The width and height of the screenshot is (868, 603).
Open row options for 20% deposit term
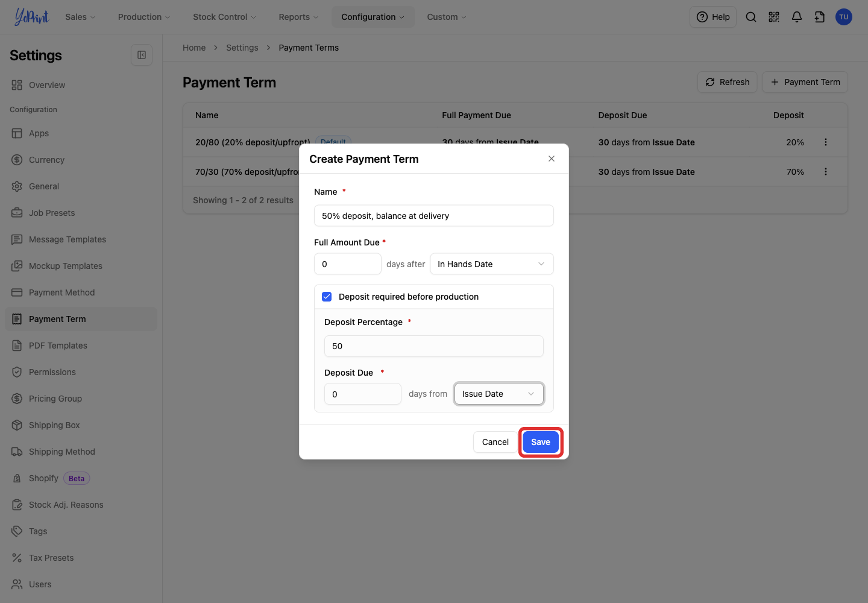826,142
